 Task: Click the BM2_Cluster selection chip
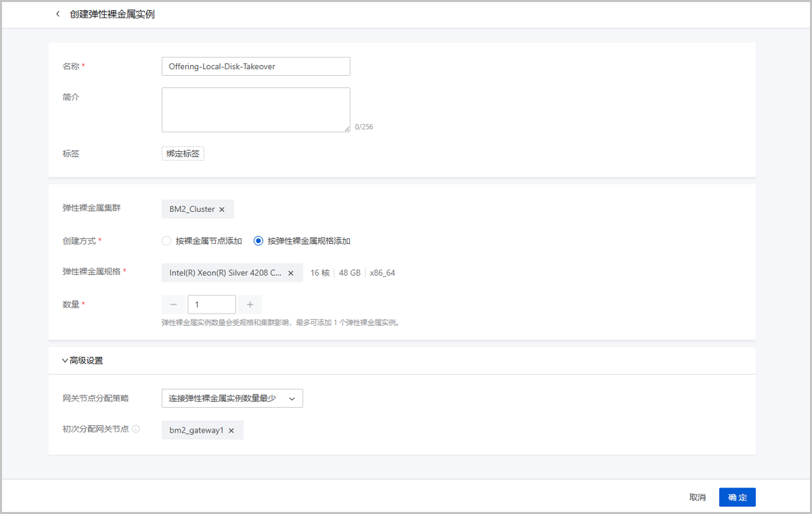click(x=191, y=210)
